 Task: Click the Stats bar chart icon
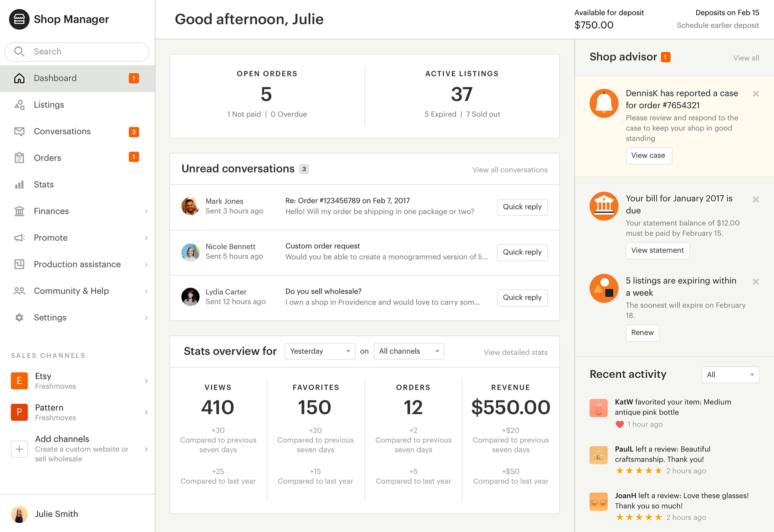coord(19,185)
